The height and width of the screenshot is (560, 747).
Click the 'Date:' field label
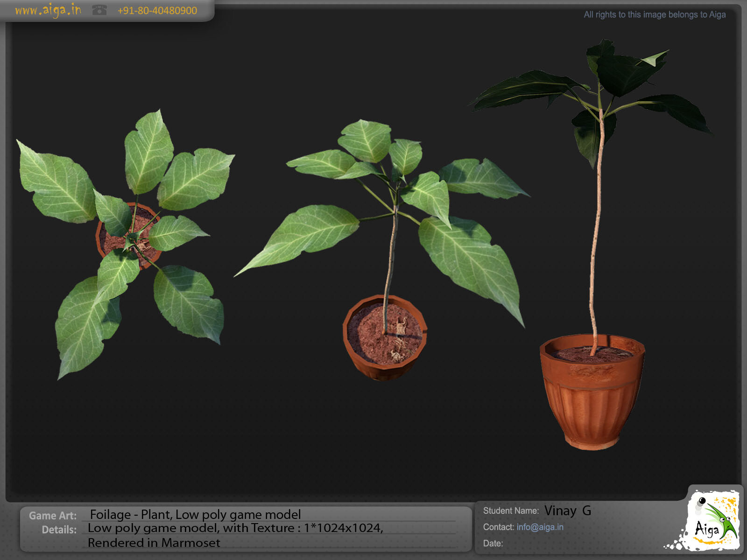coord(493,543)
